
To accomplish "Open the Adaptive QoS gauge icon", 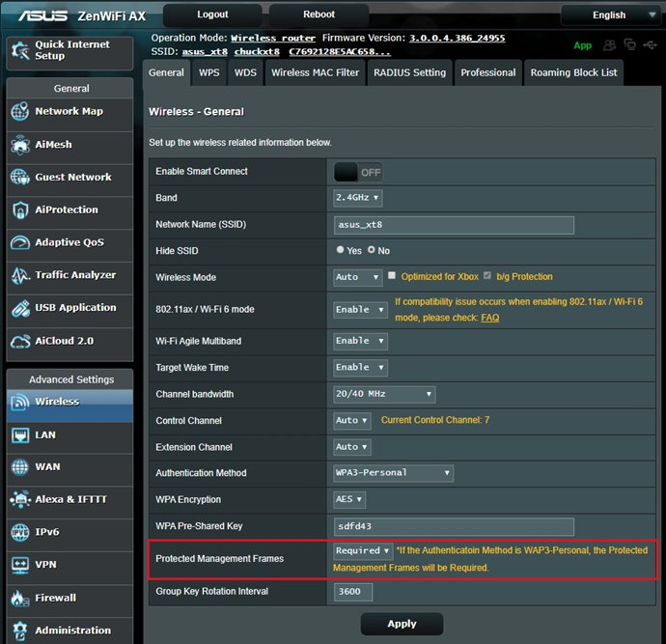I will 20,242.
